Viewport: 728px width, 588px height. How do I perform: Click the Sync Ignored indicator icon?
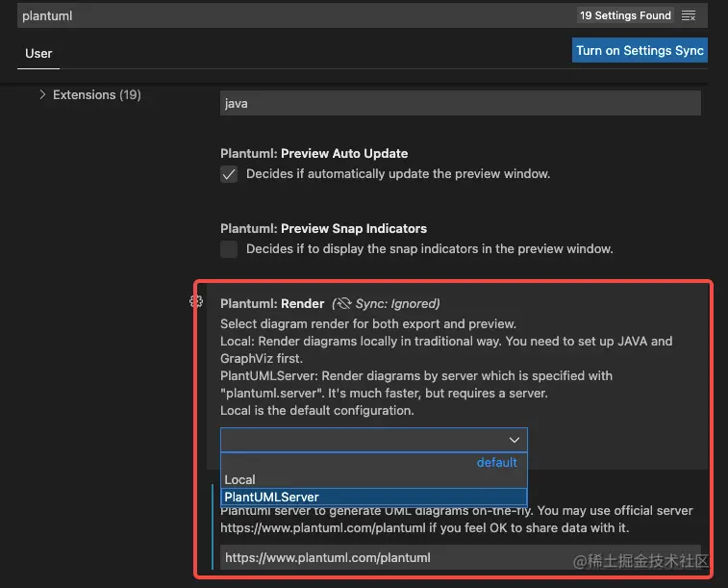[343, 304]
